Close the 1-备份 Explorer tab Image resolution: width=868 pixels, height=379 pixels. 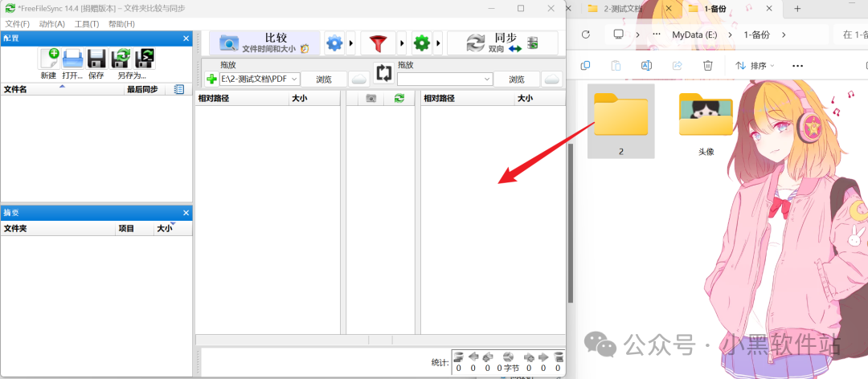tap(769, 8)
